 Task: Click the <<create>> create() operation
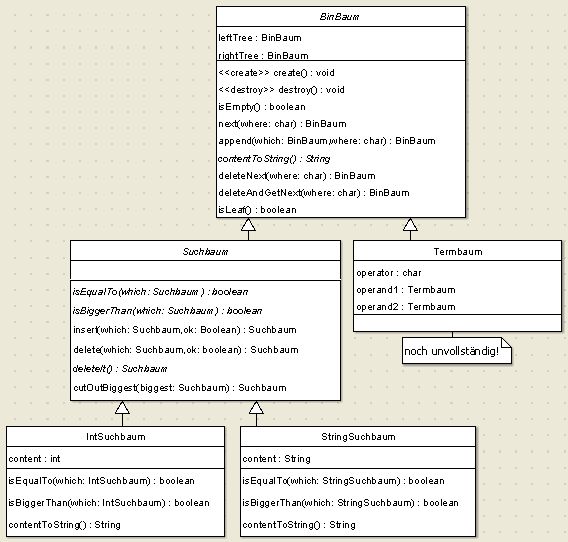tap(276, 73)
